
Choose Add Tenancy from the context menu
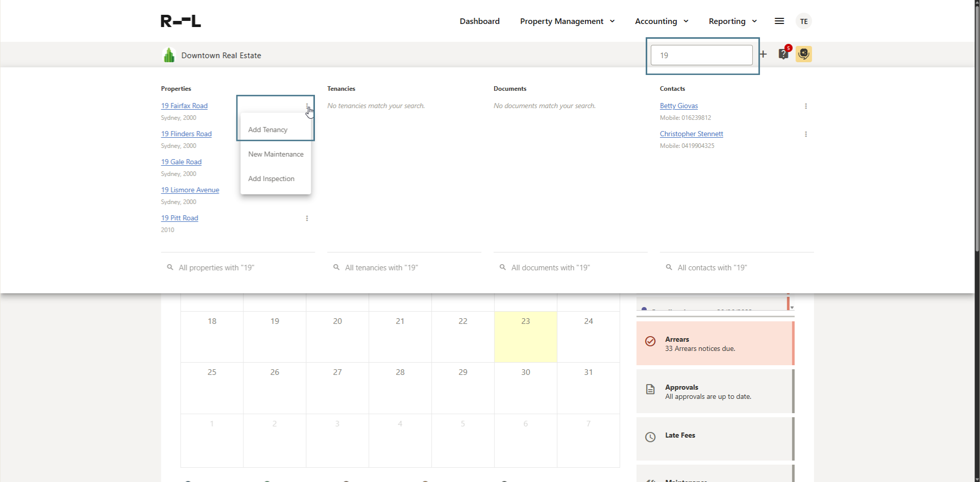tap(267, 130)
